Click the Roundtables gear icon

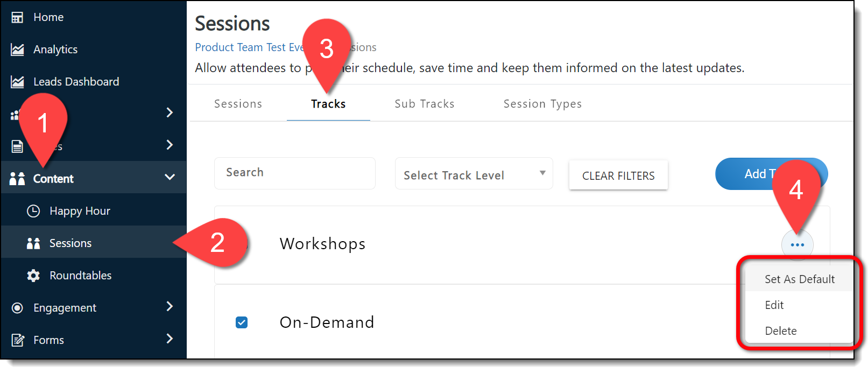[33, 276]
